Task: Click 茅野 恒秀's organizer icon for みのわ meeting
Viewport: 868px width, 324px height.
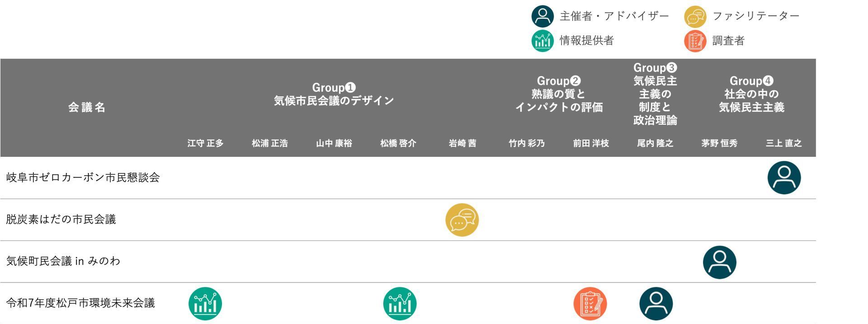Action: [x=719, y=262]
